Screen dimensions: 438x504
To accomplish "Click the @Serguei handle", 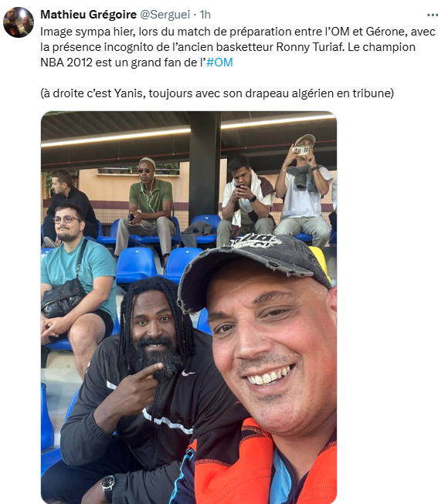I will point(165,15).
